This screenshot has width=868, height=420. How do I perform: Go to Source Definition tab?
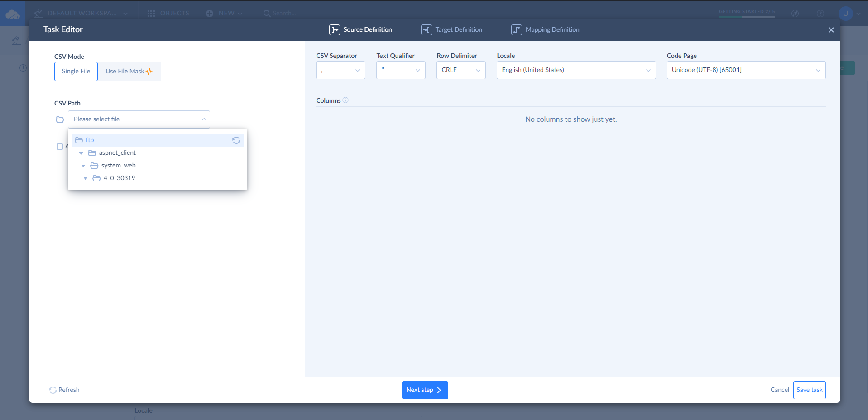click(x=361, y=30)
